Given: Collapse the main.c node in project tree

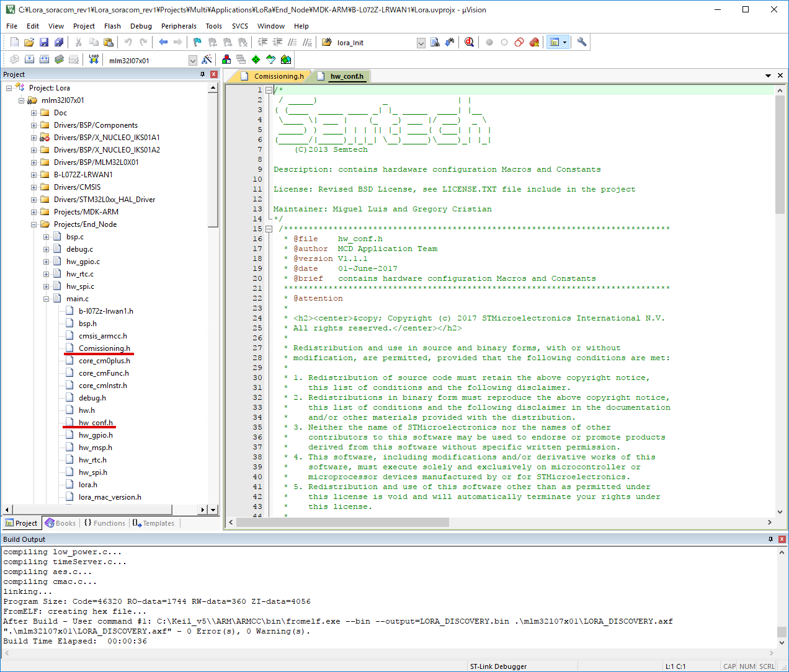Looking at the screenshot, I should 47,299.
